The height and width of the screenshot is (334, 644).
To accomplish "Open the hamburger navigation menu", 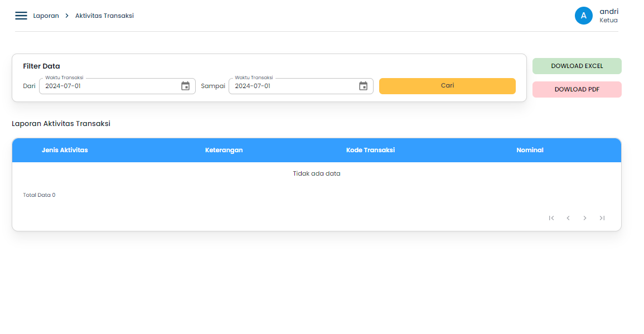I will 21,15.
